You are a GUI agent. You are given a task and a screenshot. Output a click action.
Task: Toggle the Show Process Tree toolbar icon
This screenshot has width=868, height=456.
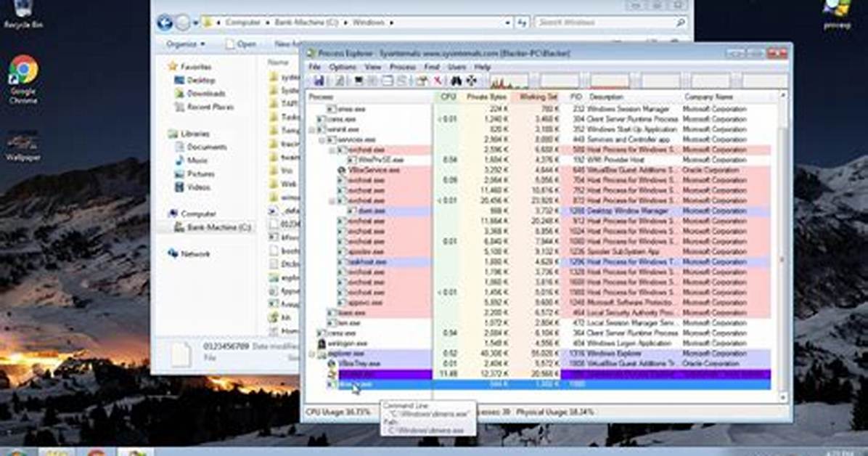click(372, 81)
